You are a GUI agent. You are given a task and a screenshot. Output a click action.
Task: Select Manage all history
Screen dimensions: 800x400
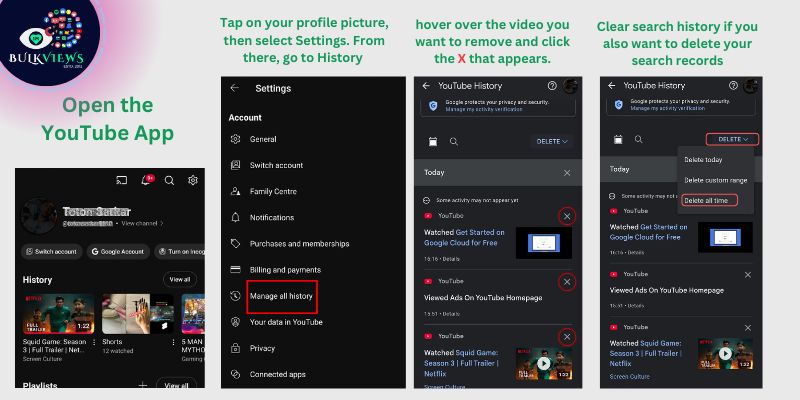point(281,296)
